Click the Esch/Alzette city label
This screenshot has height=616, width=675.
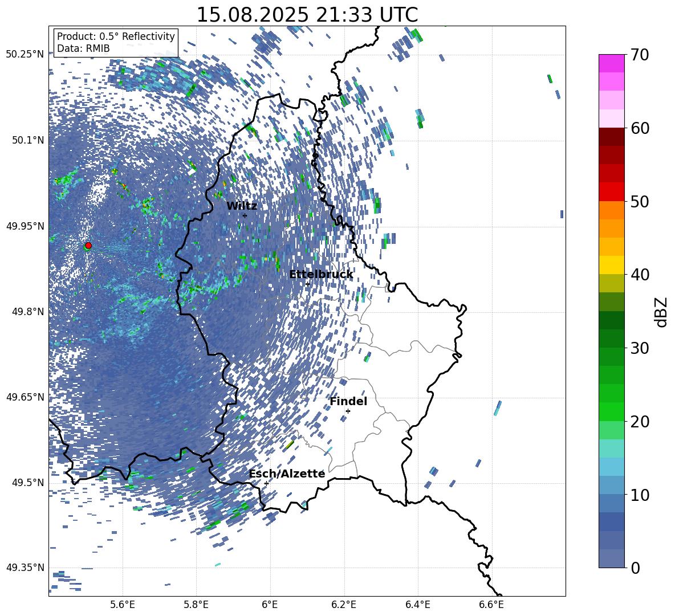pos(287,474)
